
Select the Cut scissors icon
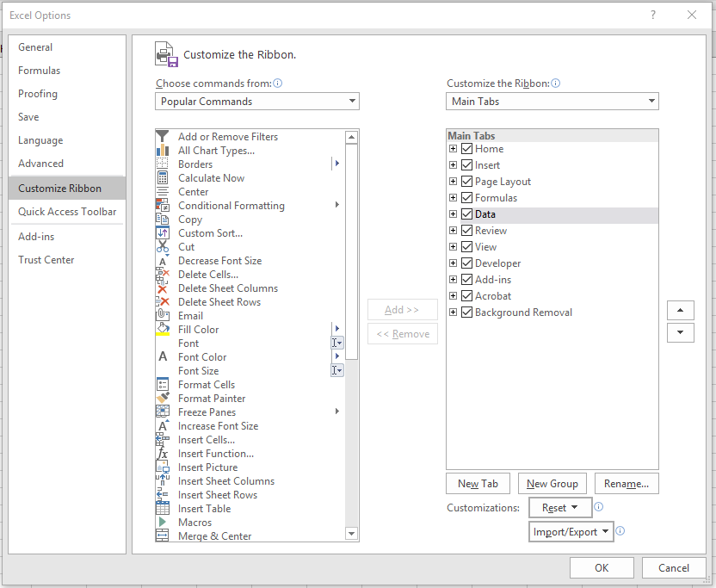[x=163, y=247]
